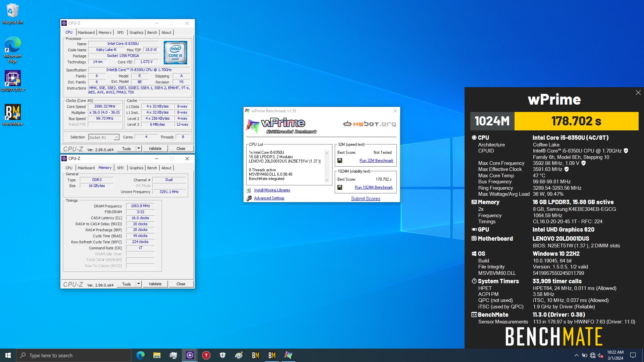Open the red T app in taskbar

coord(206,355)
